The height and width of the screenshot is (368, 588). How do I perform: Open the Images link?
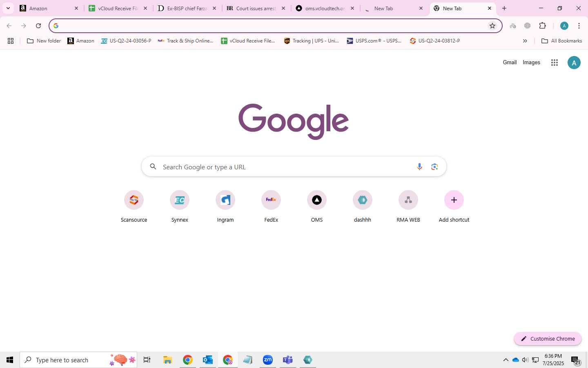(531, 63)
